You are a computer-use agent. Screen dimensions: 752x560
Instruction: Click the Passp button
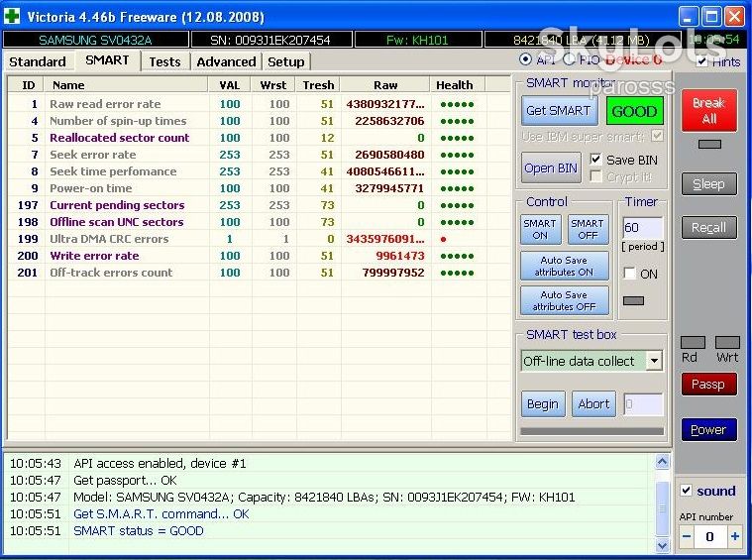[x=708, y=385]
